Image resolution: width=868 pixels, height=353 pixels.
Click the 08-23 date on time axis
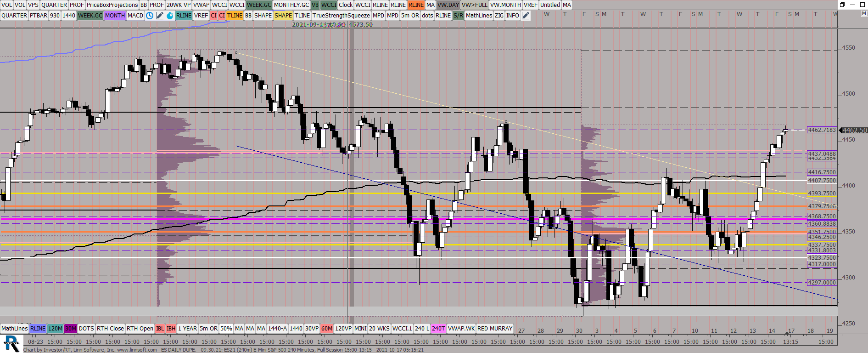coord(36,342)
